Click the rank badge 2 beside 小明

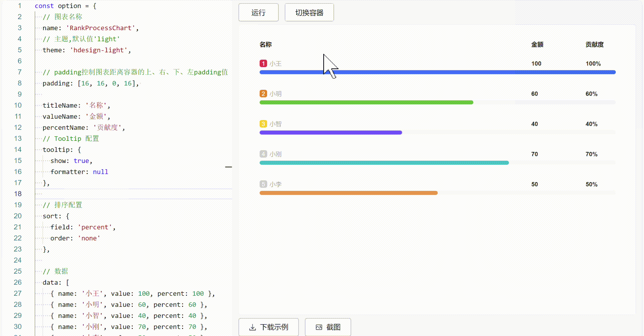click(263, 94)
